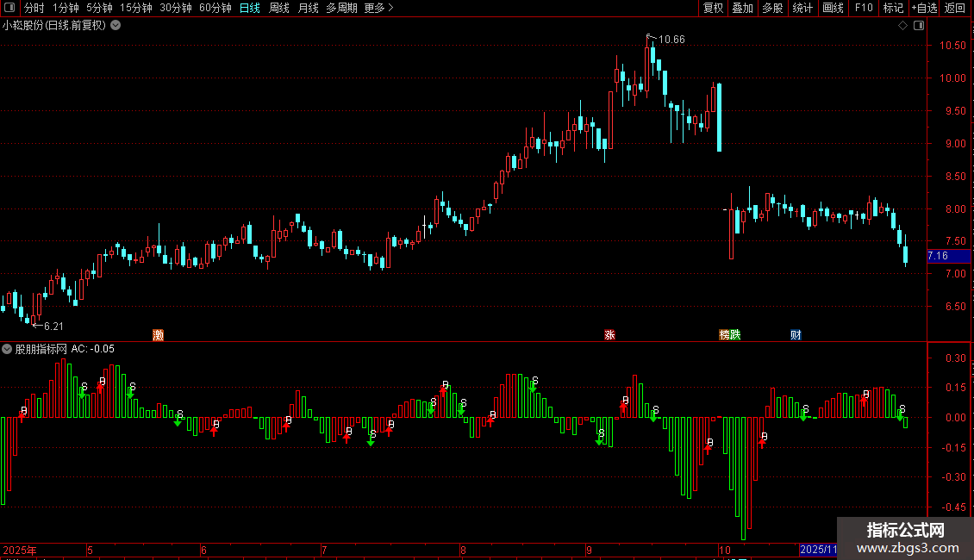Click the red 涨 event marker

click(609, 335)
